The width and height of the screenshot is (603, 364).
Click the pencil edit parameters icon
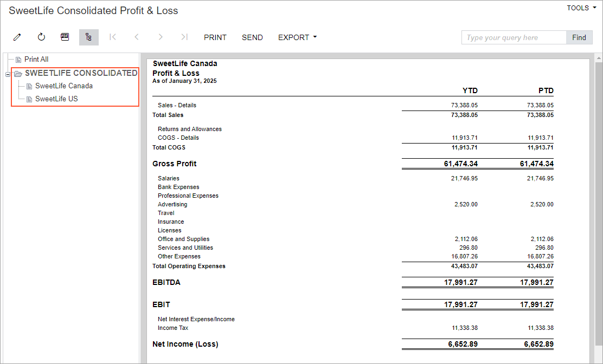coord(17,37)
